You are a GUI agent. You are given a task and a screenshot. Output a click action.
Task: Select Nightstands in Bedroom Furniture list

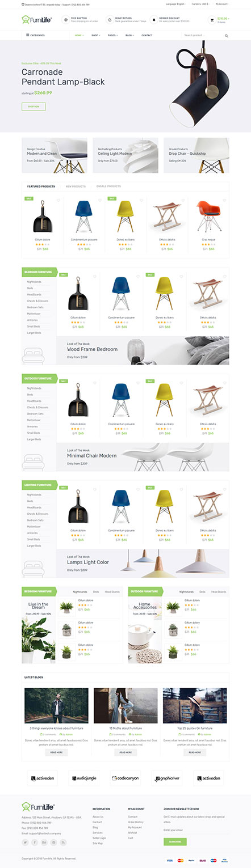coord(34,282)
